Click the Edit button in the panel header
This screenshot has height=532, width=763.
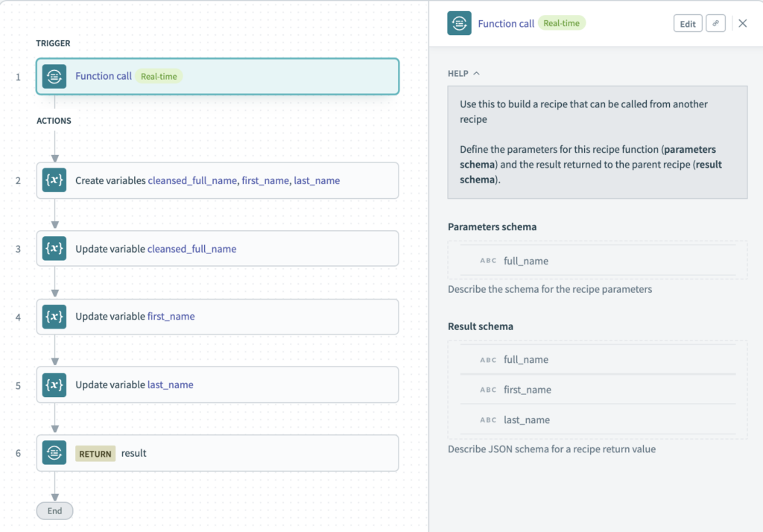[x=688, y=23]
